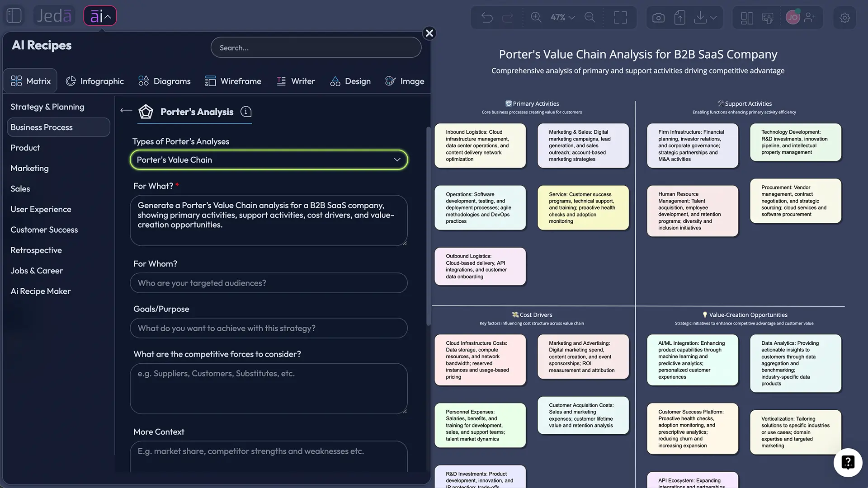The height and width of the screenshot is (488, 868).
Task: Click the undo arrow icon
Action: pyautogui.click(x=487, y=18)
